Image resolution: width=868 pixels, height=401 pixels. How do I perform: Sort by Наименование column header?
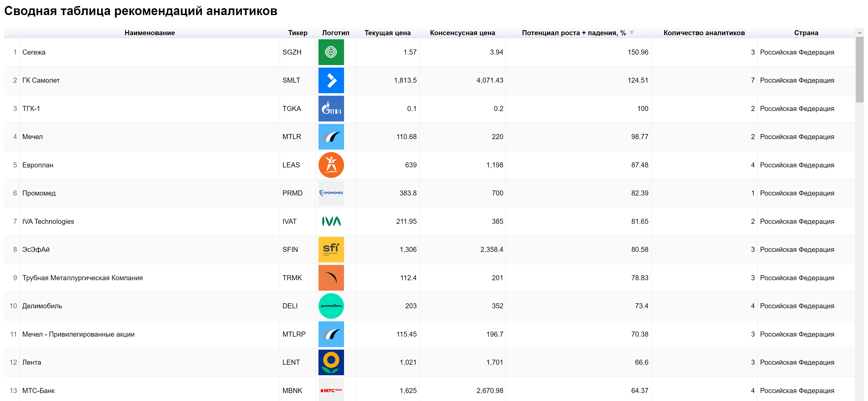pyautogui.click(x=150, y=33)
